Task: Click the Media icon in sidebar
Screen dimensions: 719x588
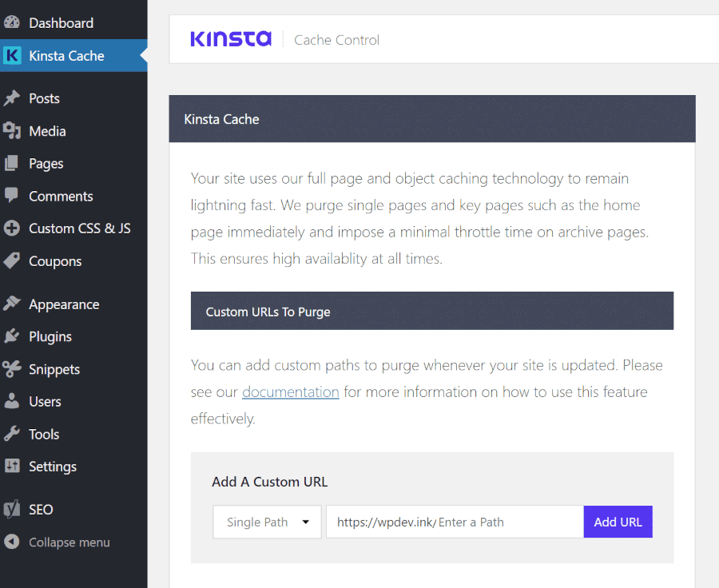Action: (x=12, y=131)
